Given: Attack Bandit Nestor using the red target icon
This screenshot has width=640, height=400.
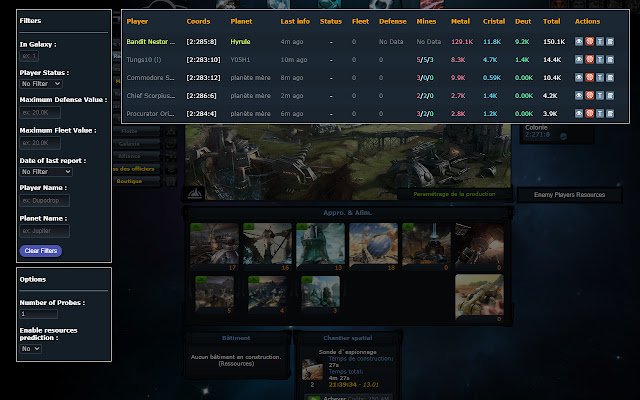Looking at the screenshot, I should [589, 41].
